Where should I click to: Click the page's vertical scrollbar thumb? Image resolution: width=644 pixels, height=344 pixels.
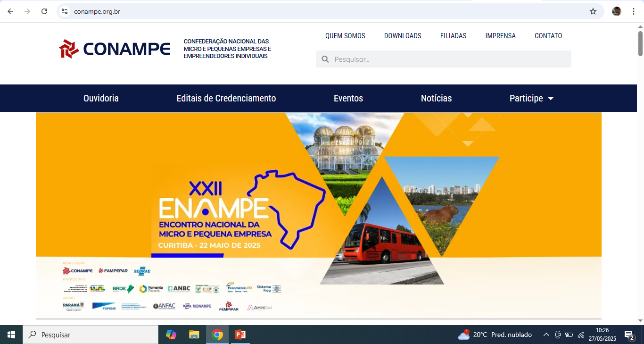640,43
